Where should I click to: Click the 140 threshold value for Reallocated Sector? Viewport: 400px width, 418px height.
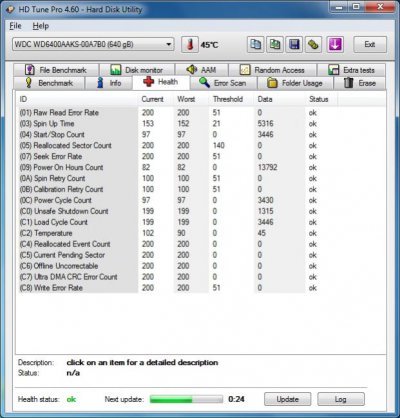(219, 145)
